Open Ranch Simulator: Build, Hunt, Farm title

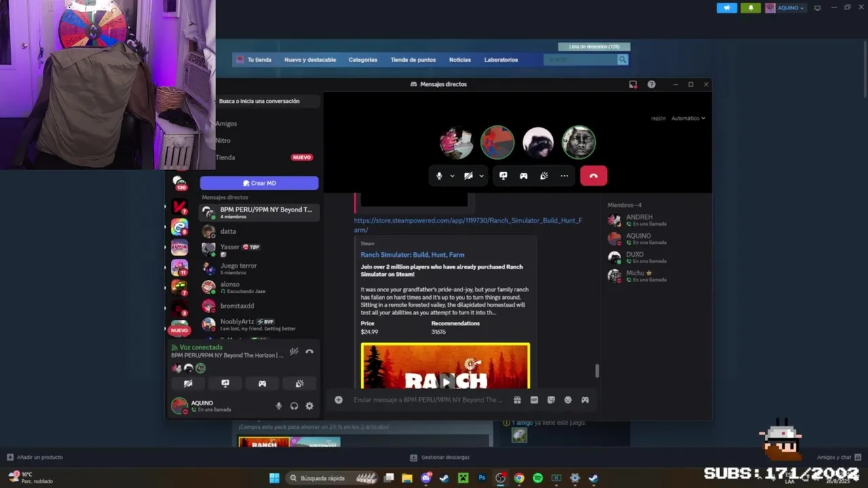412,255
